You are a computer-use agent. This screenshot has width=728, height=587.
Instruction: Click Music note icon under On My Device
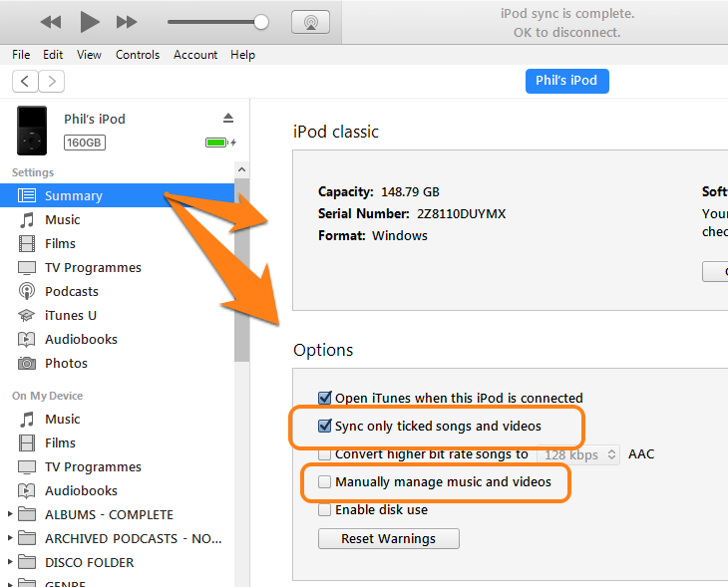point(27,419)
